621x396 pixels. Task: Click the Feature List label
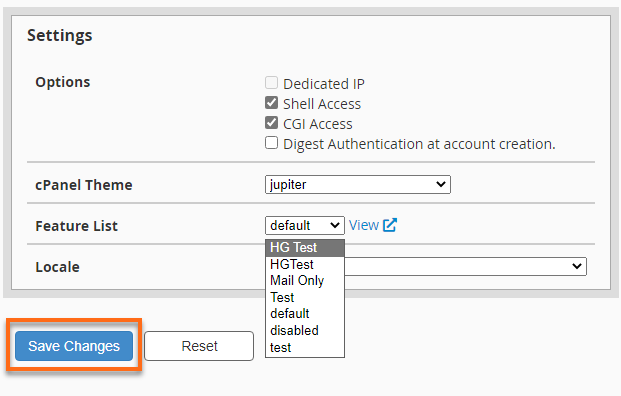coord(76,226)
